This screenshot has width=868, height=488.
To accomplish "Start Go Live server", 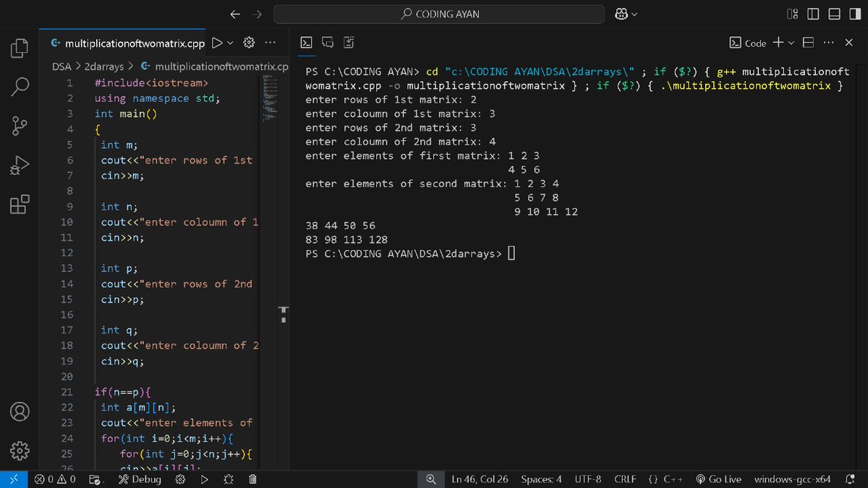I will point(718,479).
